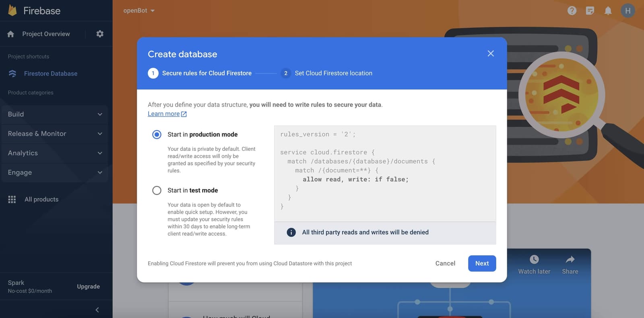Open the docs feedback note icon
Image resolution: width=644 pixels, height=318 pixels.
point(590,11)
